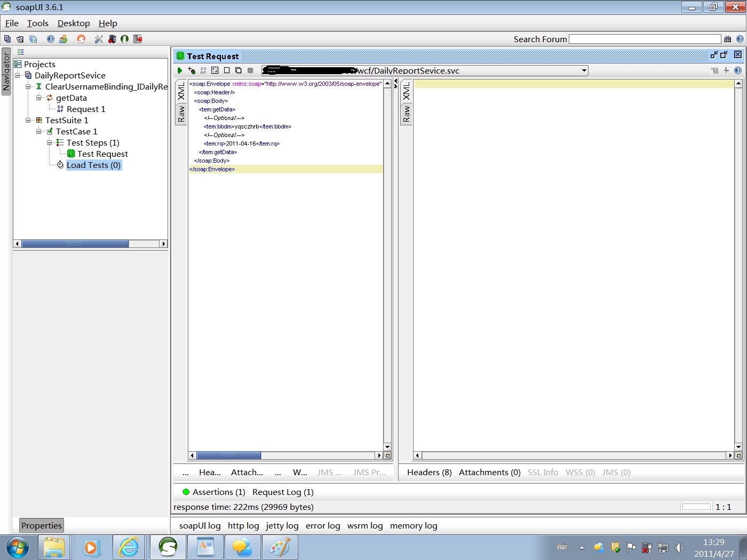Open Windows Start menu orb
Viewport: 747px width, 560px height.
(x=18, y=547)
